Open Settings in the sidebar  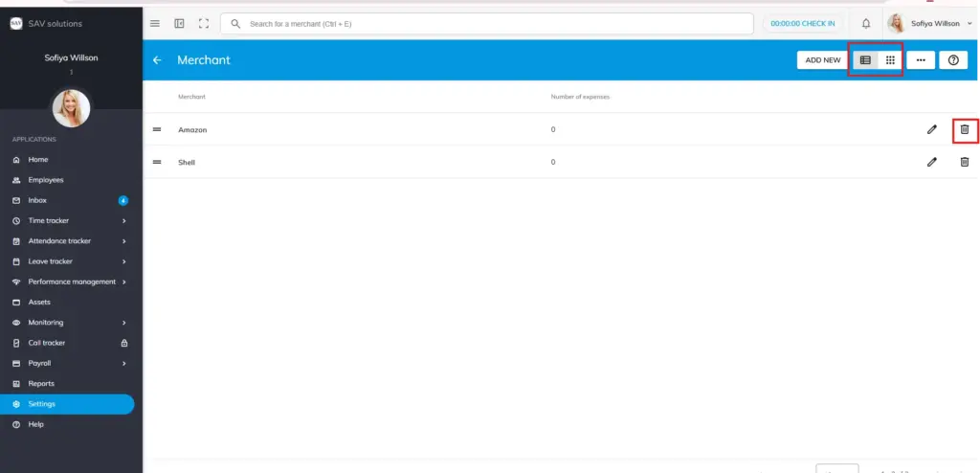coord(67,404)
